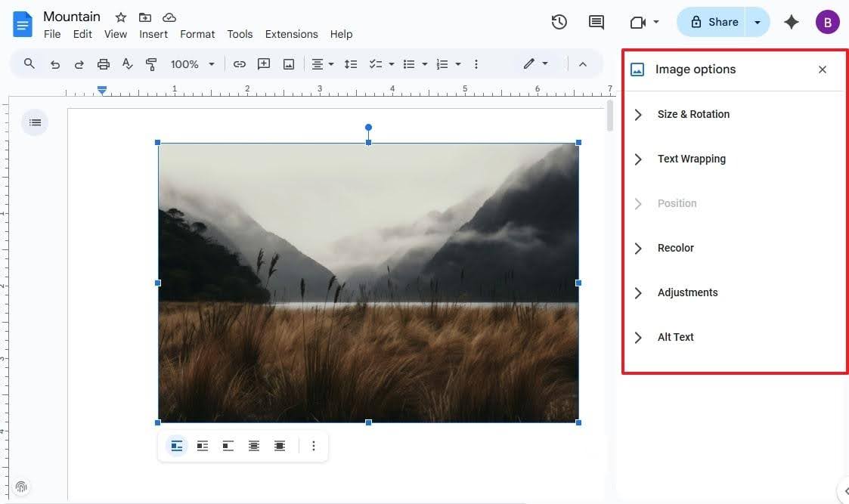Open the bulleted list dropdown arrow
Image resolution: width=849 pixels, height=504 pixels.
tap(425, 64)
